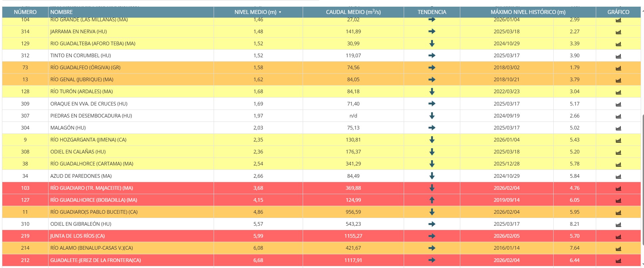644x268 pixels.
Task: Sort table by Caudal Medio column
Action: pos(353,12)
